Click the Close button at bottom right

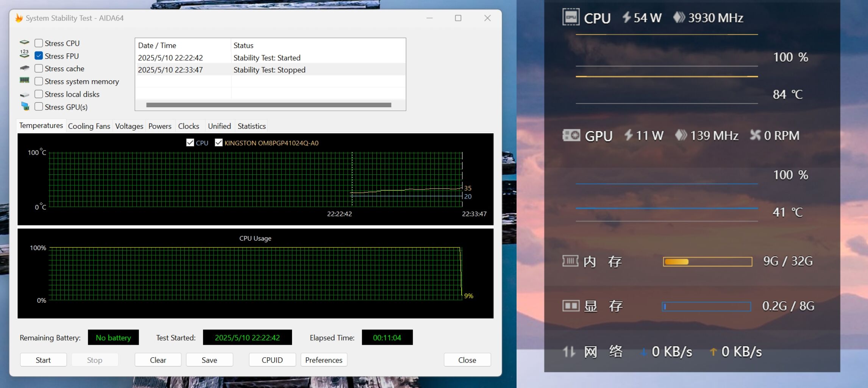tap(467, 360)
